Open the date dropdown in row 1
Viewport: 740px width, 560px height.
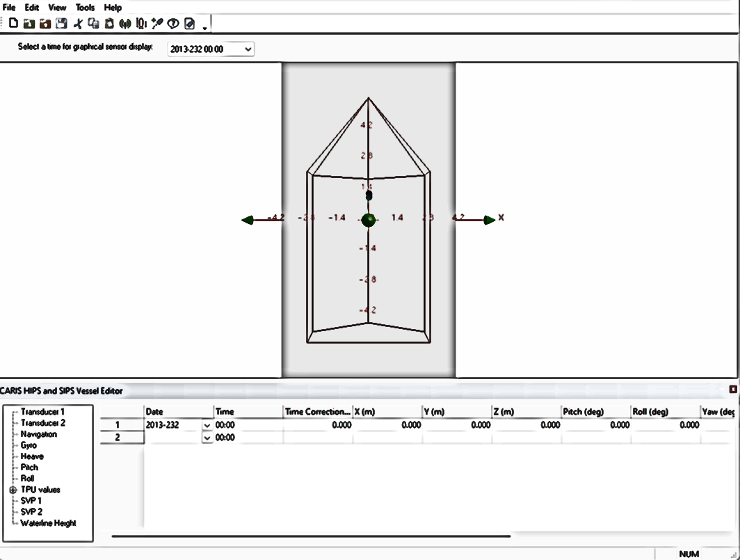(x=207, y=425)
